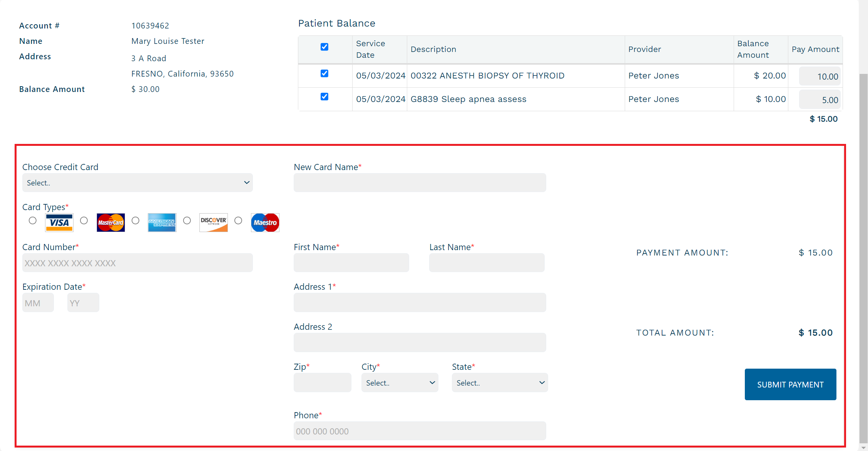Select the Maestro radio button
This screenshot has height=451, width=868.
click(238, 220)
